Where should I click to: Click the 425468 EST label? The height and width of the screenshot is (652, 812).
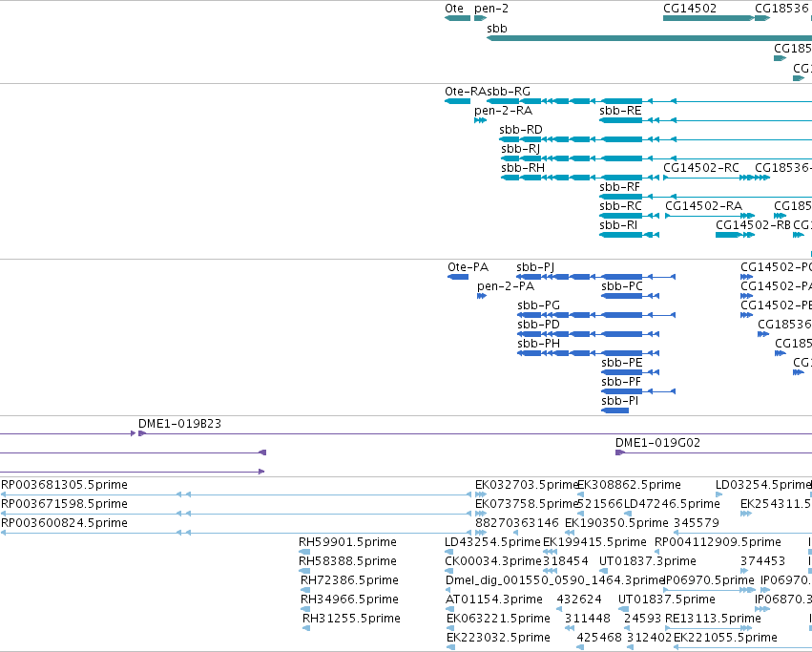click(x=599, y=639)
